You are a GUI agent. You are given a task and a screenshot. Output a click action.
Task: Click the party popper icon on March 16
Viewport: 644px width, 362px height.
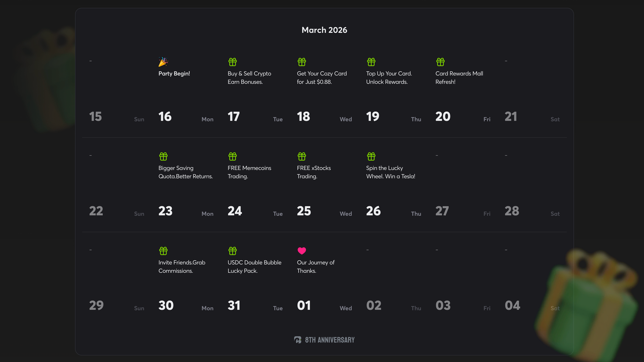click(x=163, y=62)
